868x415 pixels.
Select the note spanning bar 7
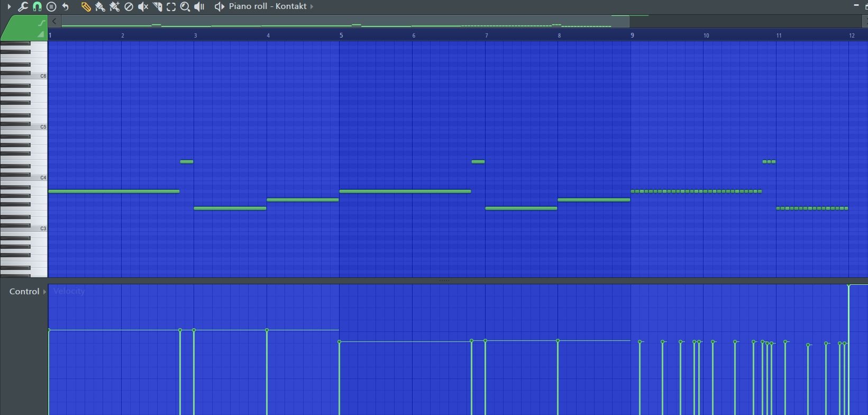(x=521, y=209)
